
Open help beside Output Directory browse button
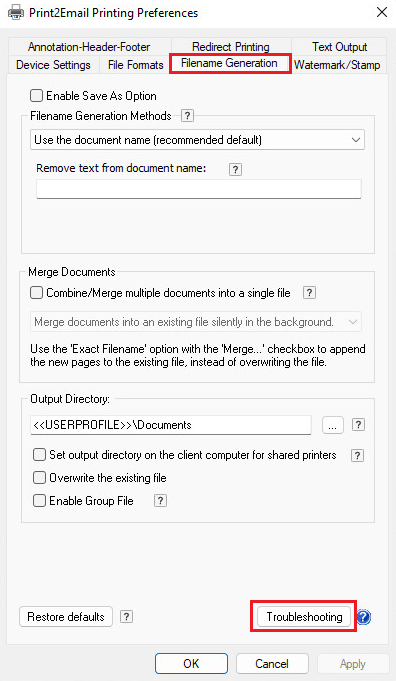coord(358,425)
